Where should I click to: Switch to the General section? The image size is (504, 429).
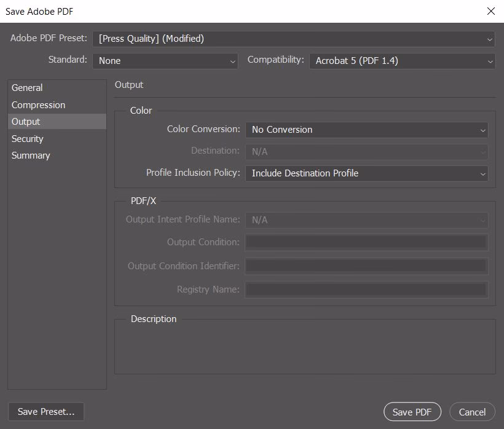(x=27, y=88)
